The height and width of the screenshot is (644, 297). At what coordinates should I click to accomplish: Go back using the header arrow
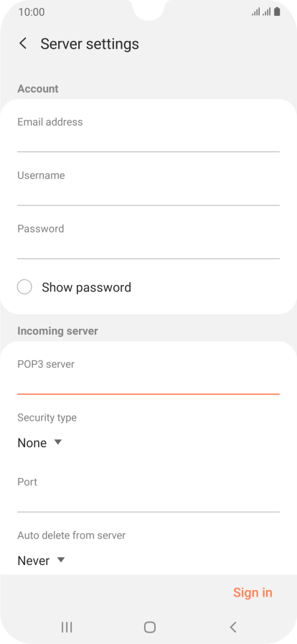coord(23,44)
